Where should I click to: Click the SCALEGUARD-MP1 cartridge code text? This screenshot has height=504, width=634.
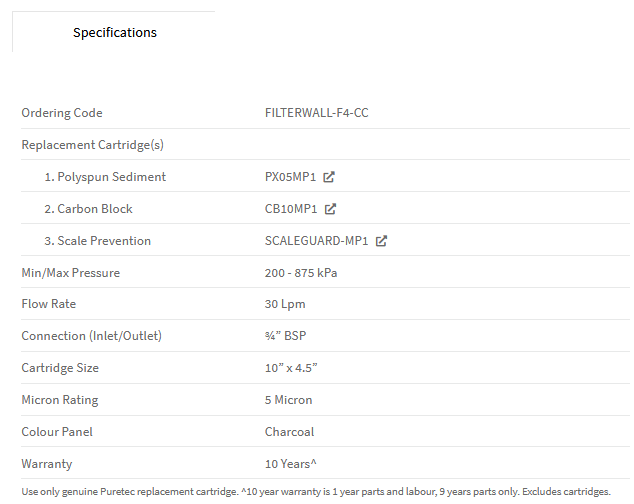(x=317, y=241)
